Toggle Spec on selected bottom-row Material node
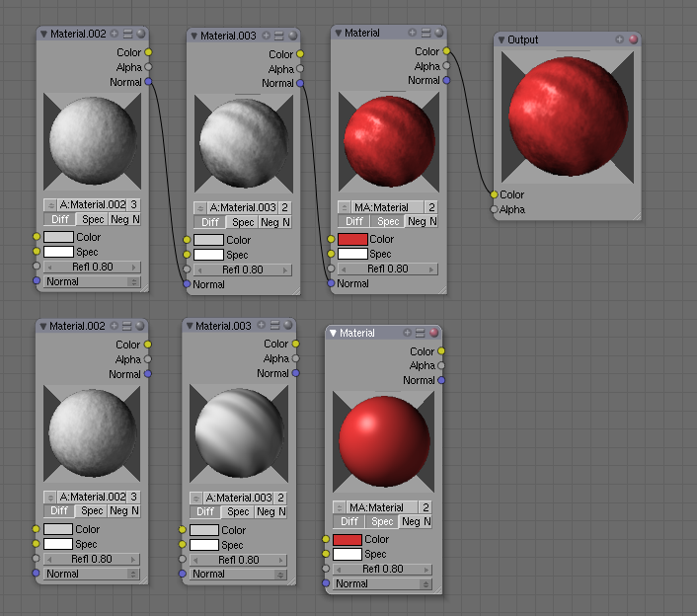Screen dimensions: 697x616 pyautogui.click(x=382, y=522)
